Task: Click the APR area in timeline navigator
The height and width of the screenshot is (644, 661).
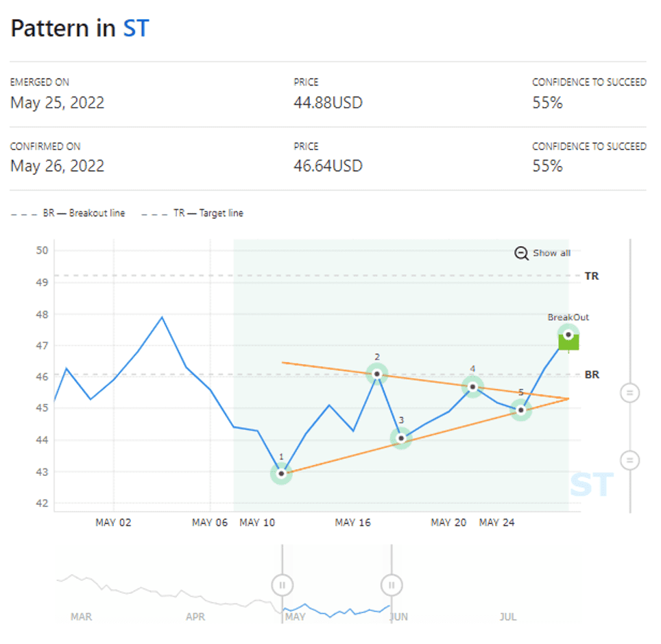Action: (195, 617)
